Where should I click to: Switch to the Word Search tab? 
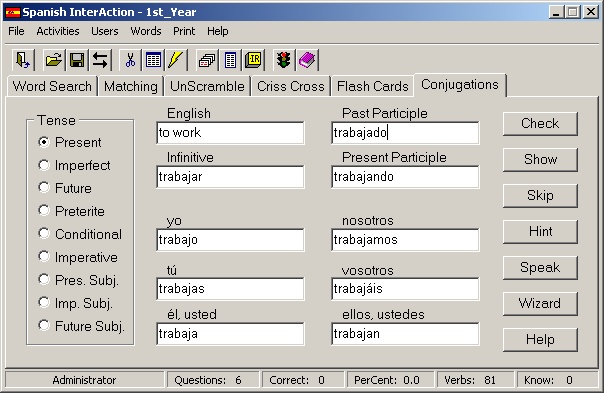52,86
